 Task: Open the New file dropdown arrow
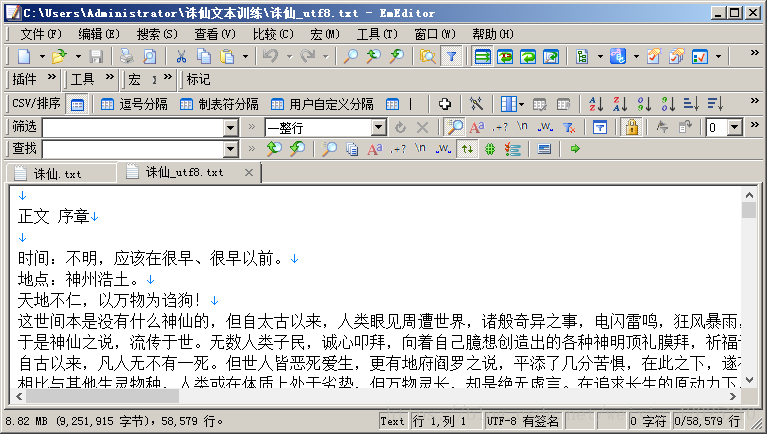click(42, 56)
